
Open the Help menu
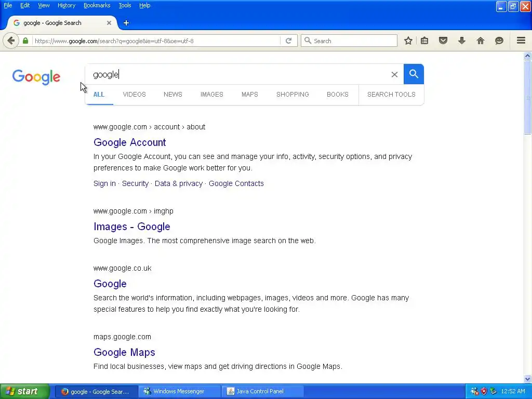click(144, 5)
